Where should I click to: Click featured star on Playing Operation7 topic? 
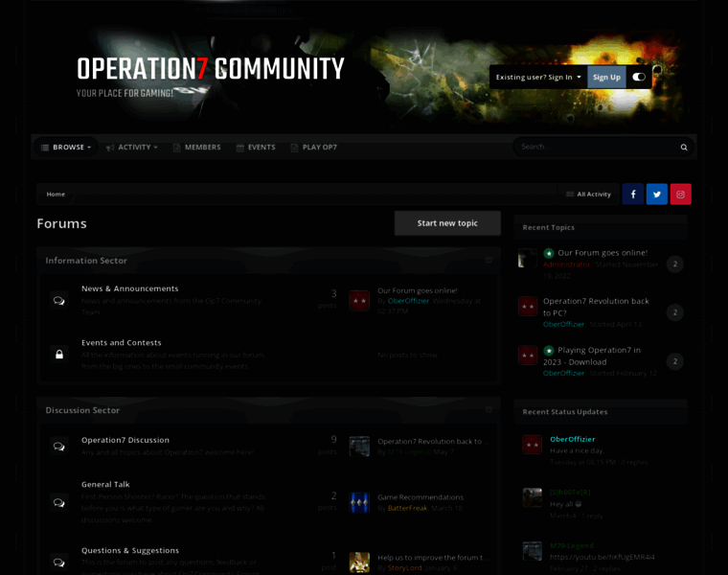tap(549, 350)
